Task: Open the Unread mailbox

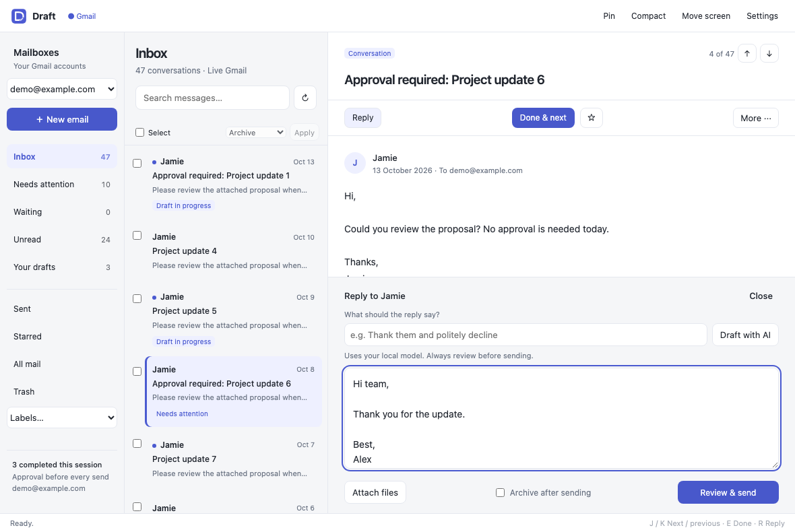Action: click(x=62, y=240)
